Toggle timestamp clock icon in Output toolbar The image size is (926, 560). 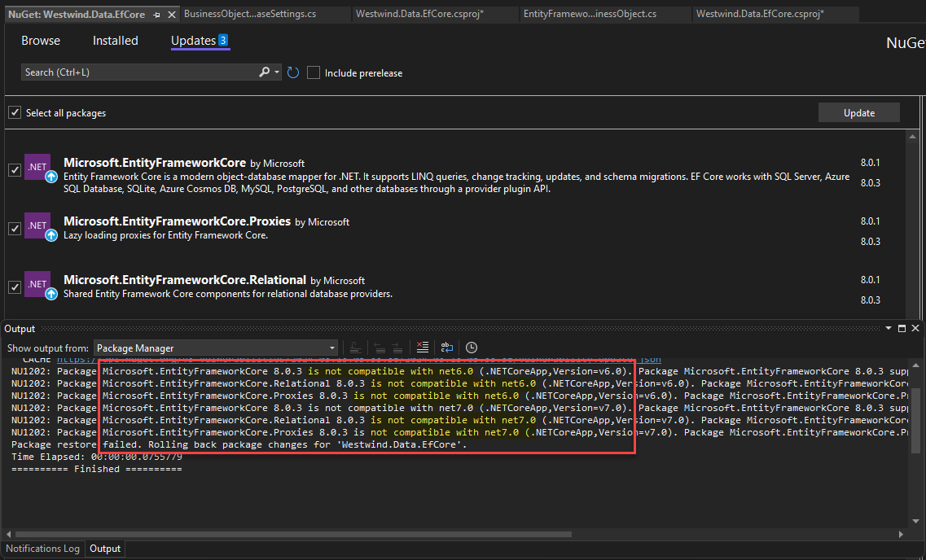click(472, 348)
